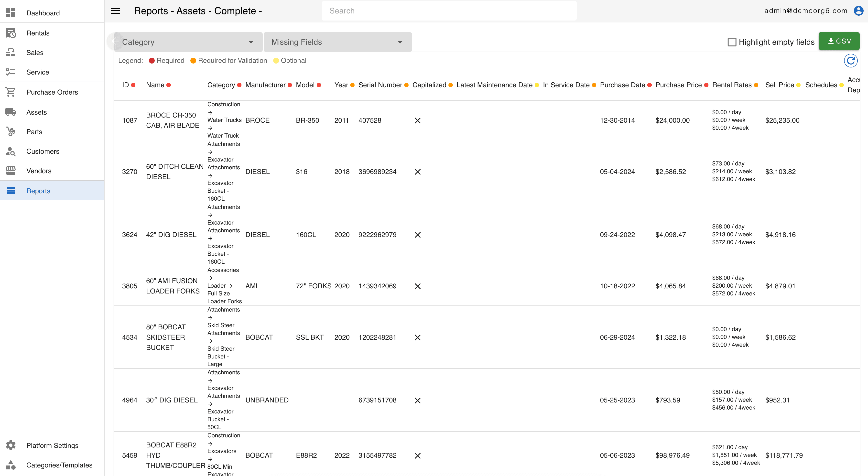Screen dimensions: 868x476
Task: Click Capitalized X icon for asset 3624
Action: tap(417, 235)
